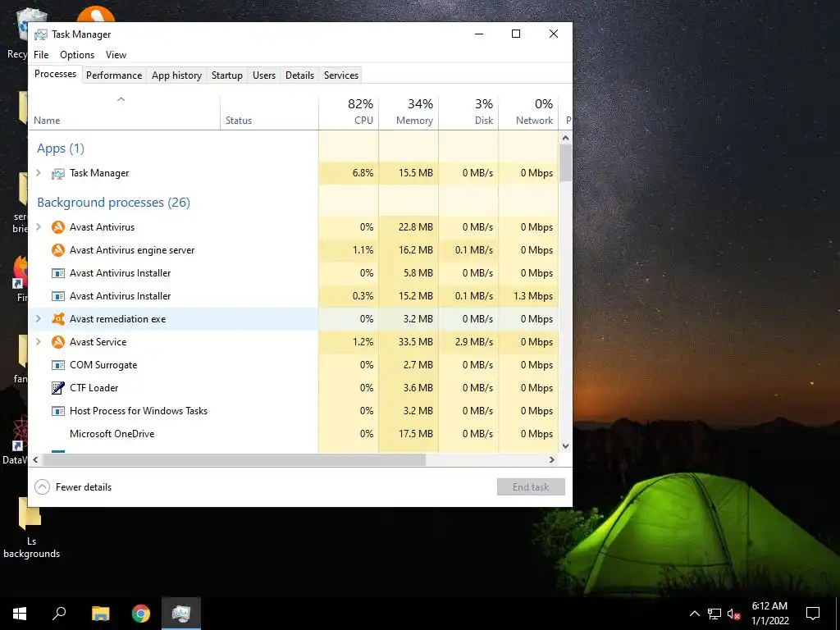Select first Avast Antivirus Installer row, 5.8 MB

tap(294, 273)
